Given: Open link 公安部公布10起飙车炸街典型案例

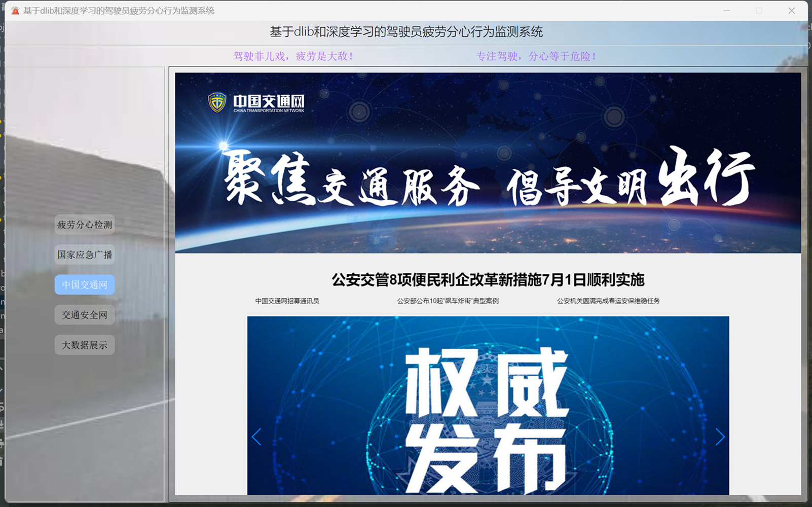Looking at the screenshot, I should (448, 301).
